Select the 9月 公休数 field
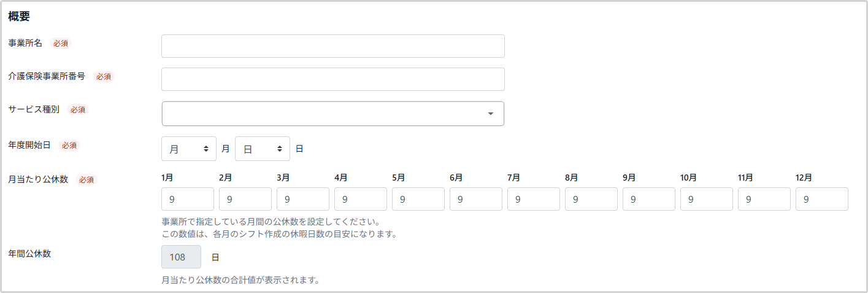The image size is (868, 293). pyautogui.click(x=649, y=199)
